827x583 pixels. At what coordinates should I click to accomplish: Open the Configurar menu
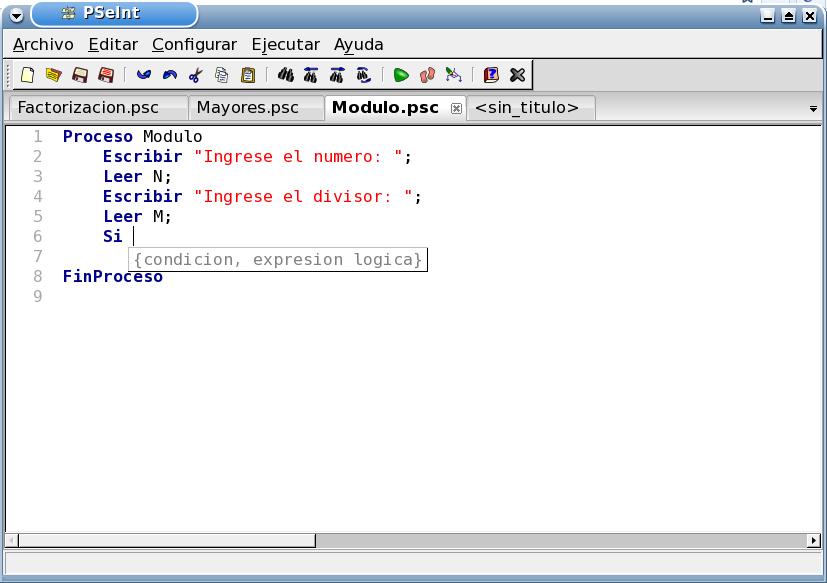click(x=194, y=45)
